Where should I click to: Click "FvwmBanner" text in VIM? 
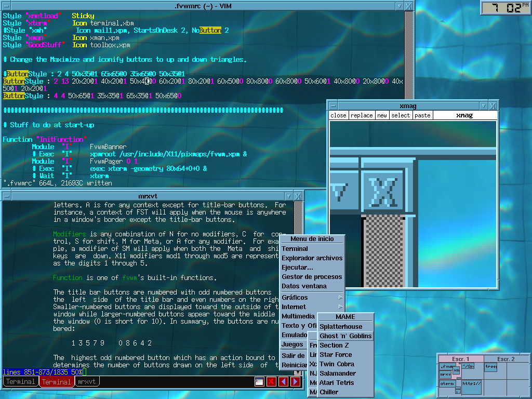108,147
